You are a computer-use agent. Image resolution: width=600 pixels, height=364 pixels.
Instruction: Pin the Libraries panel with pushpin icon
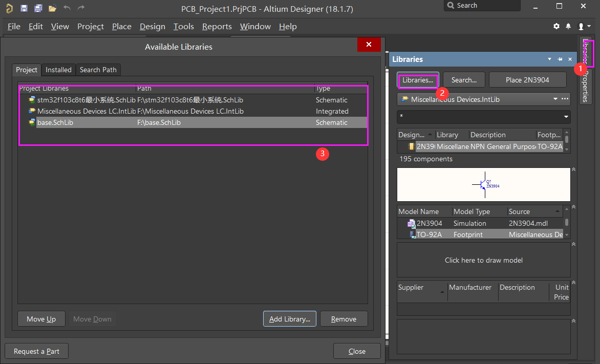pyautogui.click(x=560, y=59)
